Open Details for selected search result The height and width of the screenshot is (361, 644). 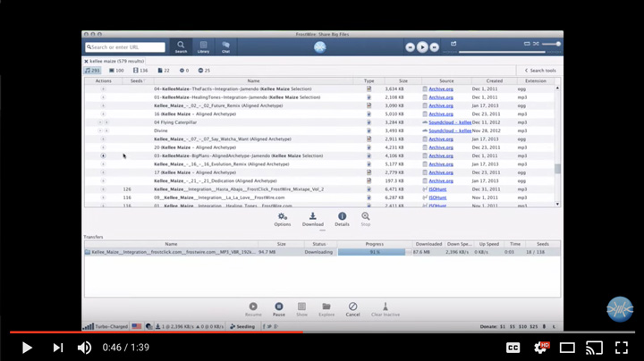[x=342, y=219]
